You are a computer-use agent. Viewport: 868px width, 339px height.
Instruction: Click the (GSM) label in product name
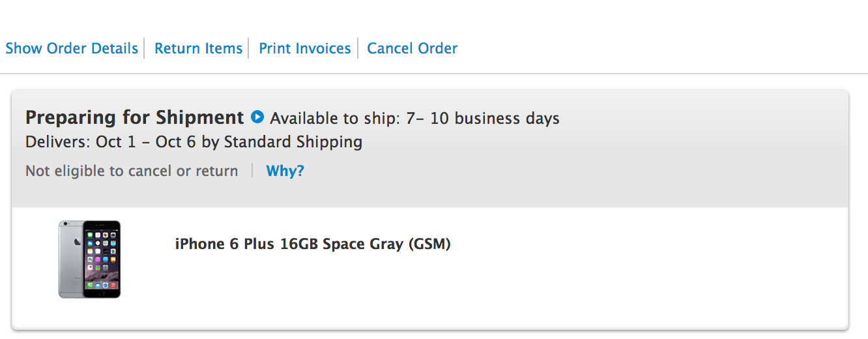click(429, 244)
